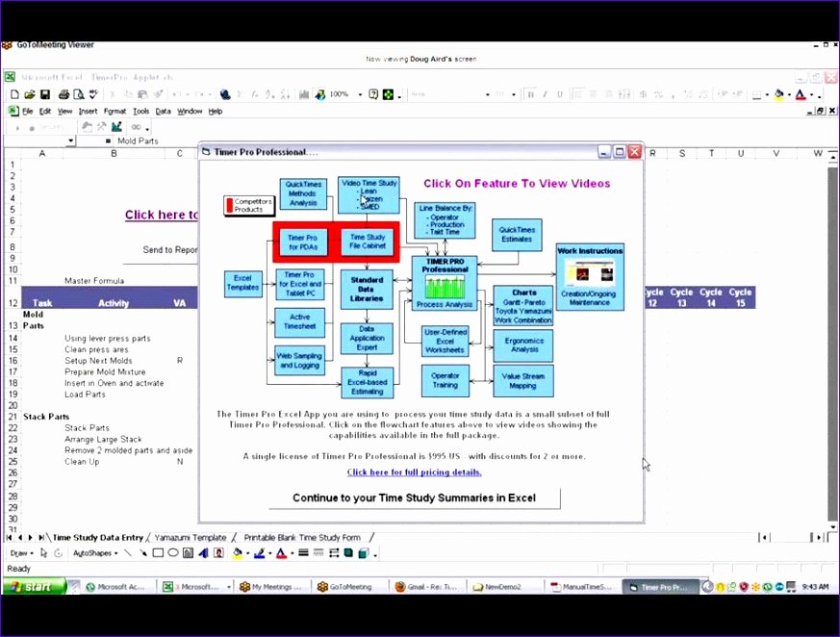Apply a Shadow effect from the Drawing toolbar
The image size is (840, 637).
pyautogui.click(x=348, y=553)
